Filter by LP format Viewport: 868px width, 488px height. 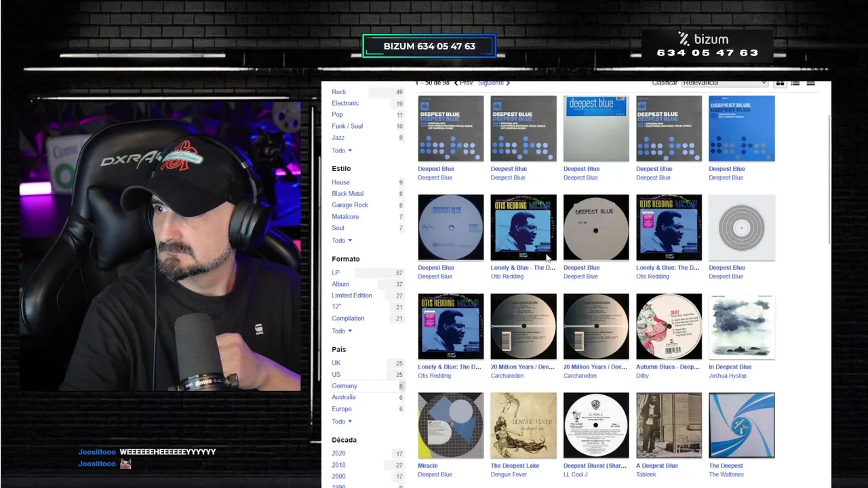[x=336, y=272]
